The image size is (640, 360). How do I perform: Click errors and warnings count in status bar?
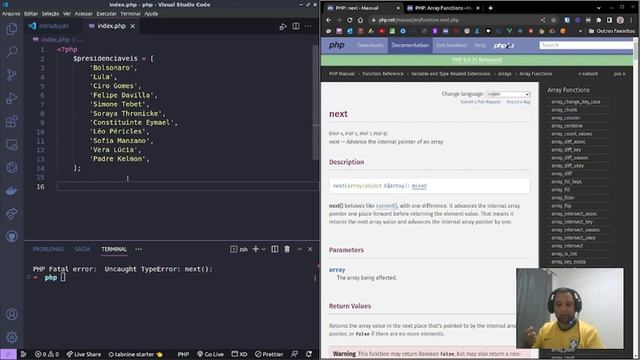(x=47, y=354)
